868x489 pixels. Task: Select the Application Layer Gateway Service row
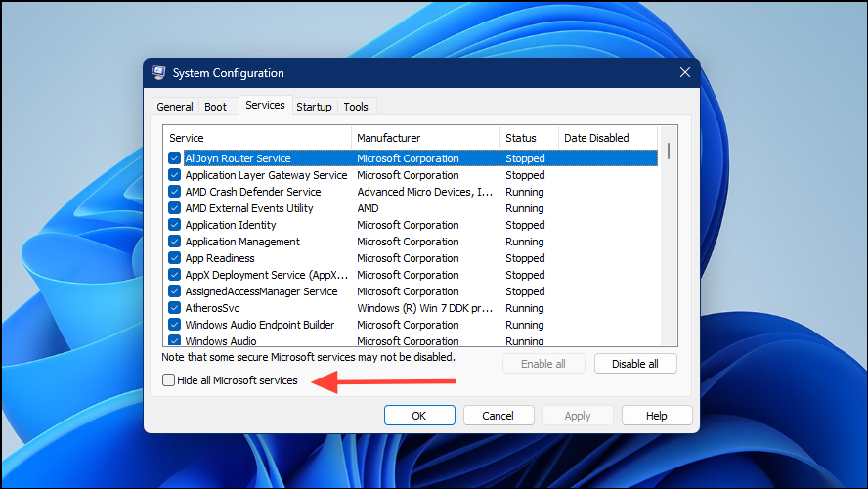(412, 175)
